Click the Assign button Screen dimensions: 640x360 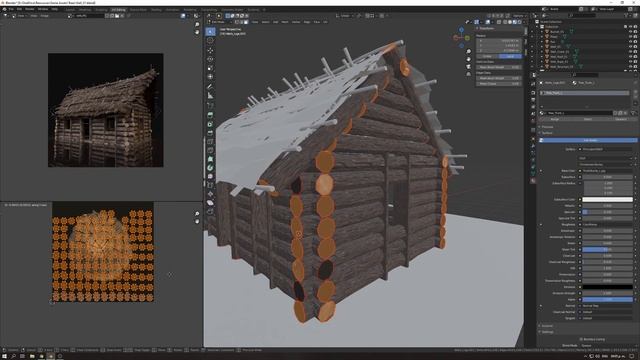point(555,119)
